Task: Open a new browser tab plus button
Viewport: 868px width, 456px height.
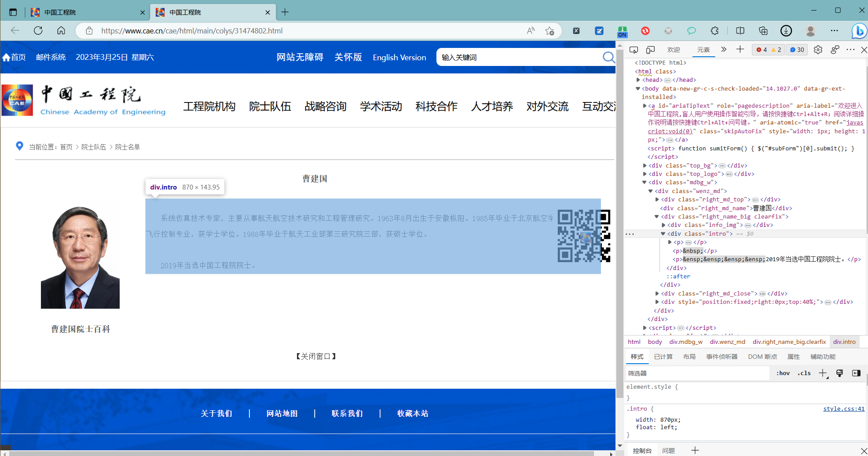Action: [x=285, y=12]
